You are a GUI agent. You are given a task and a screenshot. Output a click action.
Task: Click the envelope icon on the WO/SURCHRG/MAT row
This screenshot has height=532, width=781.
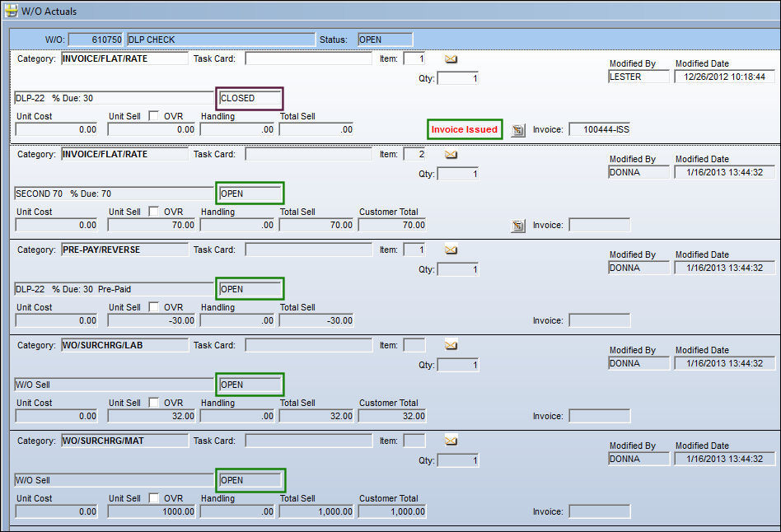[x=451, y=441]
